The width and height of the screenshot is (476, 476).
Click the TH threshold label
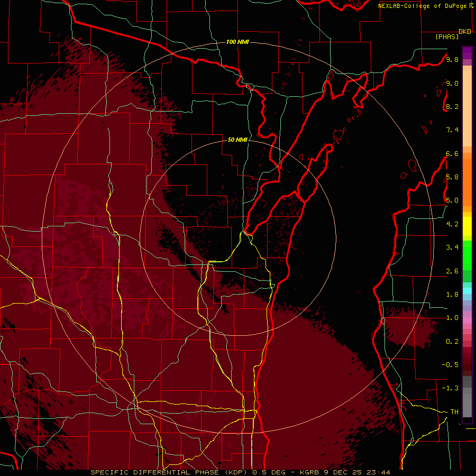pyautogui.click(x=454, y=411)
